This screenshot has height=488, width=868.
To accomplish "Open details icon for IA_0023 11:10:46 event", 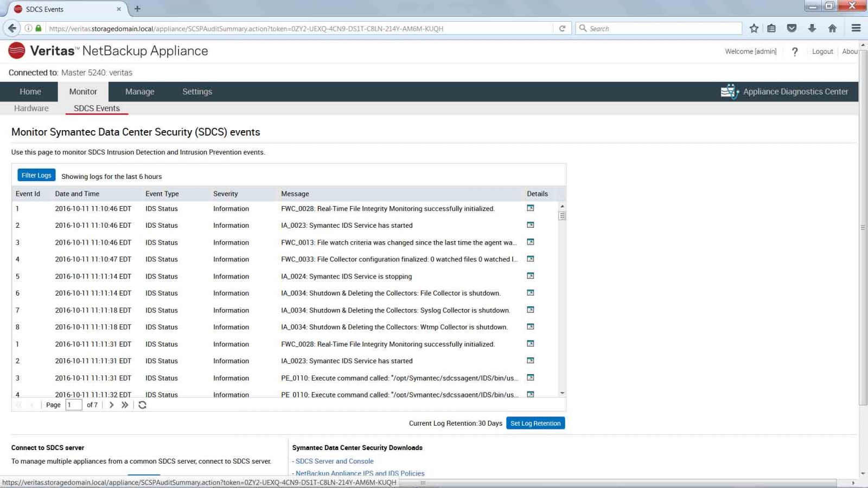I will click(x=531, y=225).
